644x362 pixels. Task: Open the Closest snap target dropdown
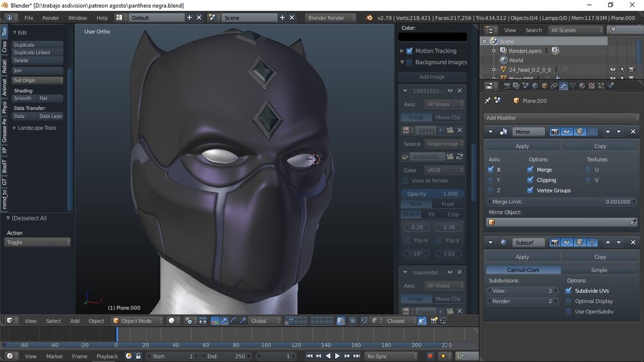point(401,321)
